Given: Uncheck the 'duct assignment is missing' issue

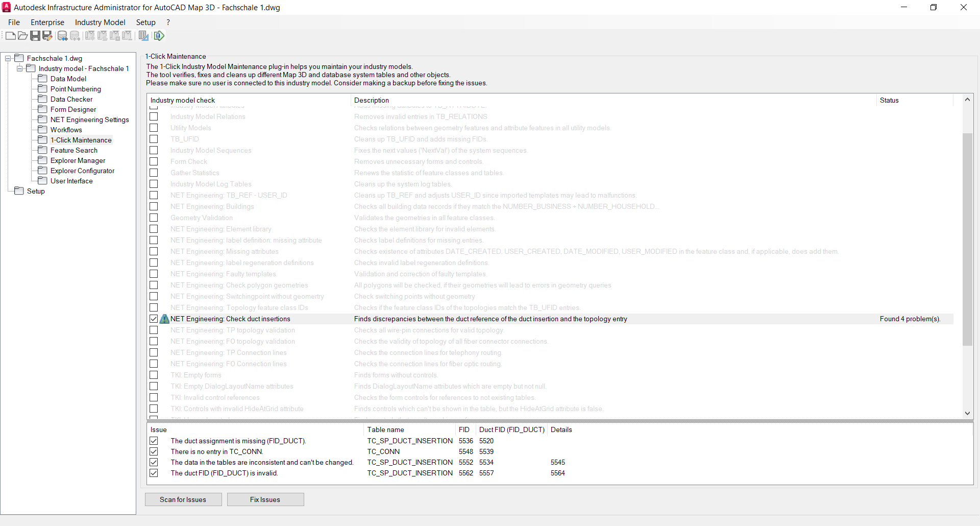Looking at the screenshot, I should coord(154,441).
